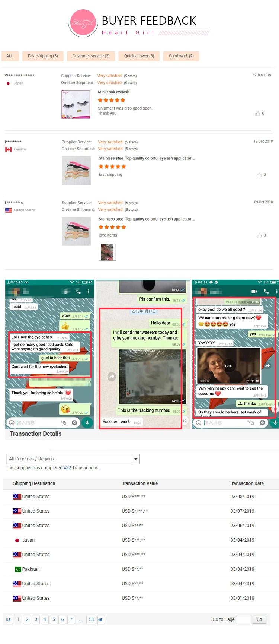Open three-dot menu in left chat header
Screen dimensions: 279x644
coord(89,291)
